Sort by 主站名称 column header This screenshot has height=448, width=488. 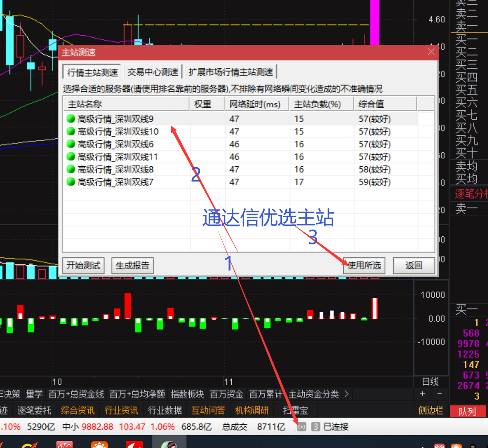[x=126, y=104]
